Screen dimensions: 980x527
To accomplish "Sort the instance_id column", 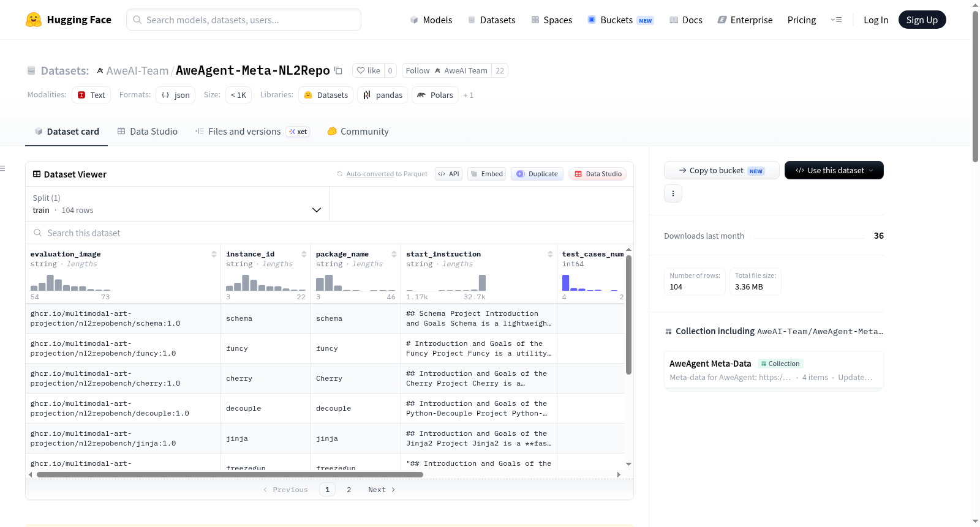I will tap(304, 254).
